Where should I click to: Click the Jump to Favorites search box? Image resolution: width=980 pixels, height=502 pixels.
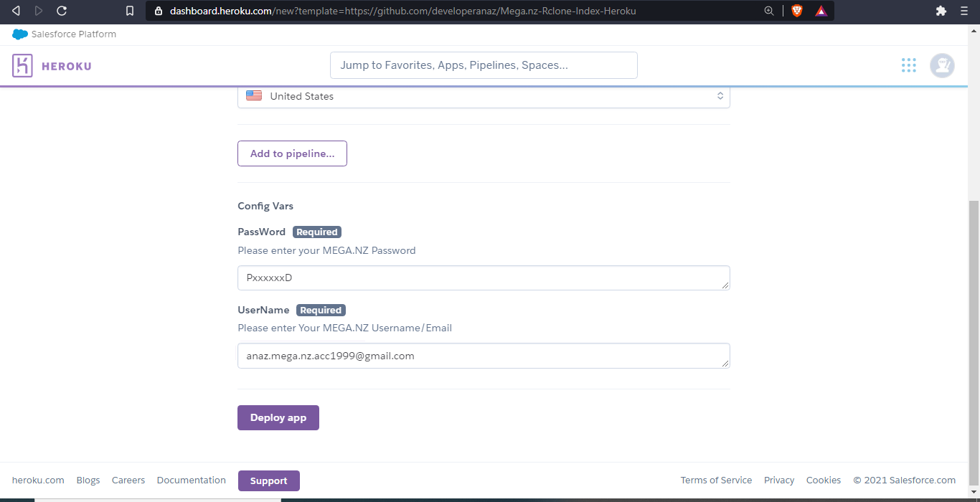click(x=484, y=65)
